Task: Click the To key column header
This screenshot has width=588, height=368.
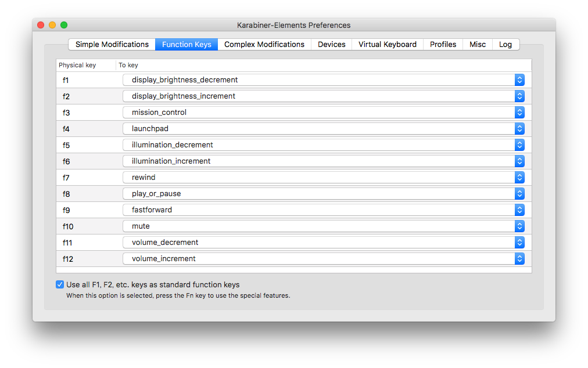Action: coord(128,65)
